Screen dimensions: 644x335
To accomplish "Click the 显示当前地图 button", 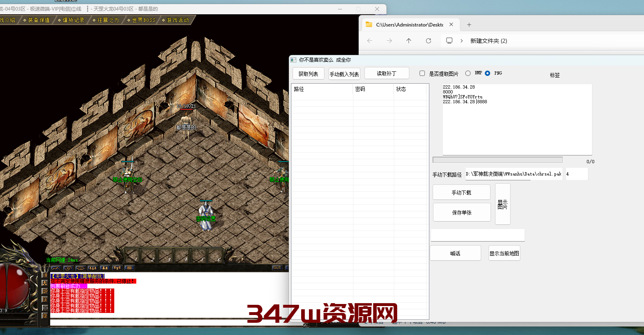I will (x=504, y=253).
